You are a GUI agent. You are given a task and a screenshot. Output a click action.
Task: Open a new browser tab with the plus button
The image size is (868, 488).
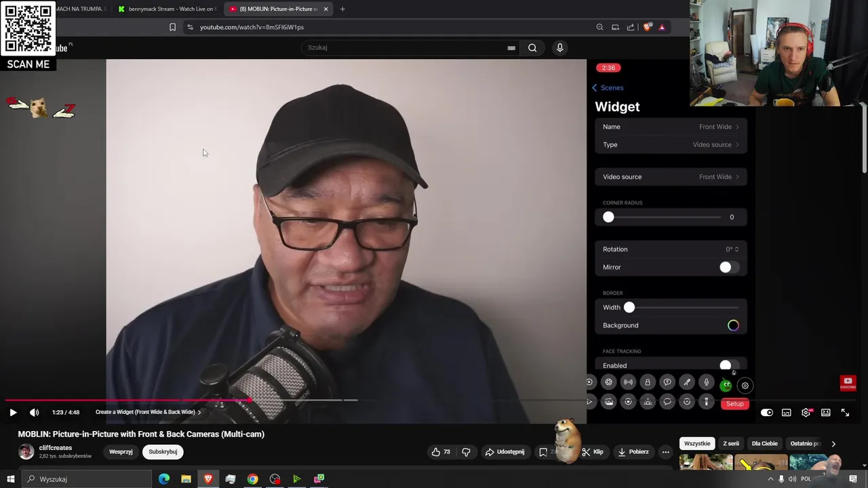pyautogui.click(x=342, y=9)
